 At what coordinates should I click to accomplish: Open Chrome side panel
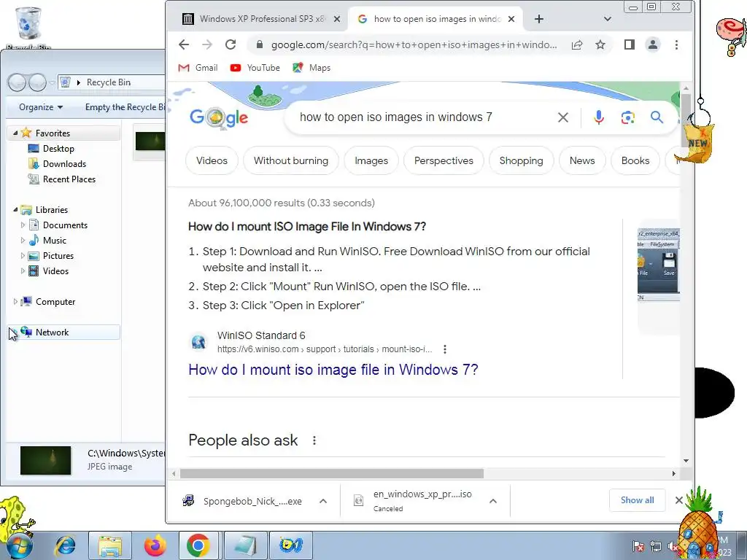[630, 44]
